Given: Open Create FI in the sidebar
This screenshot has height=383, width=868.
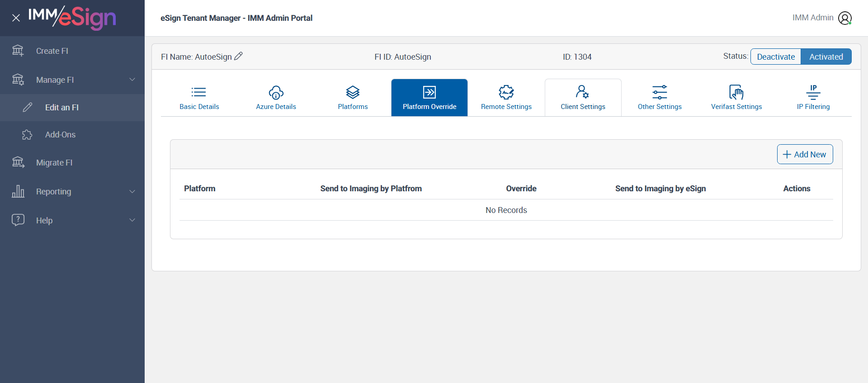Looking at the screenshot, I should pos(72,51).
